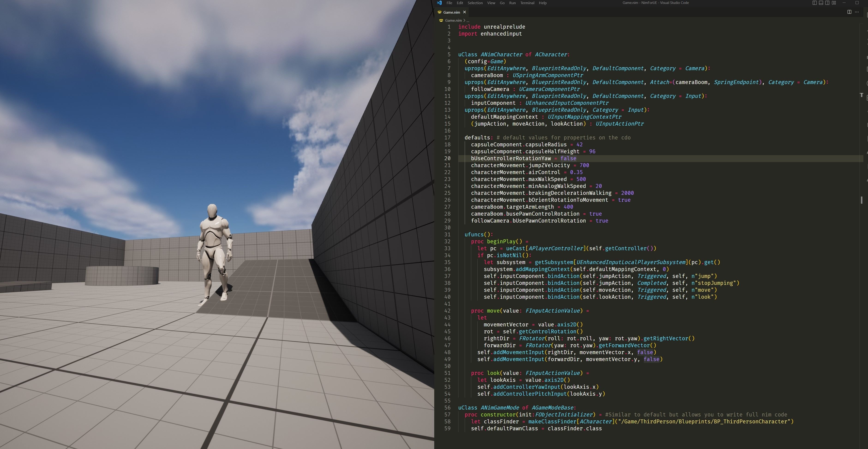Toggle the primary side bar layout icon
This screenshot has width=868, height=449.
point(814,3)
